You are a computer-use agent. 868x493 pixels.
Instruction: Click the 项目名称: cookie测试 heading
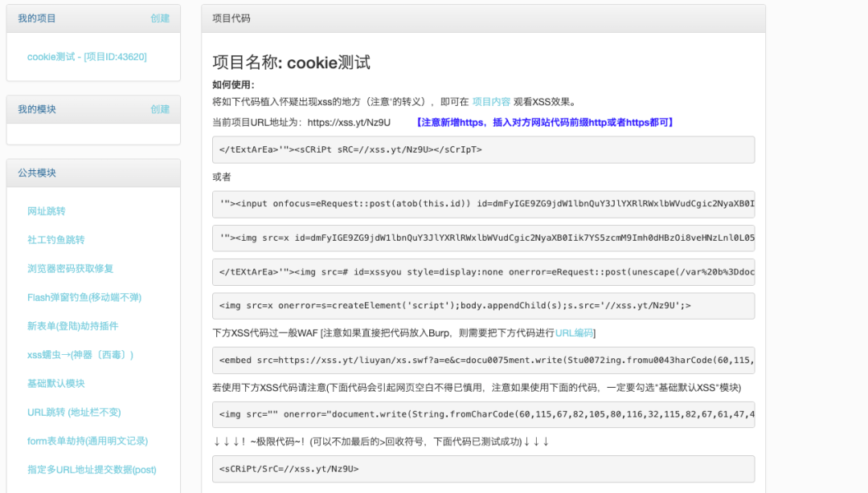click(x=291, y=63)
